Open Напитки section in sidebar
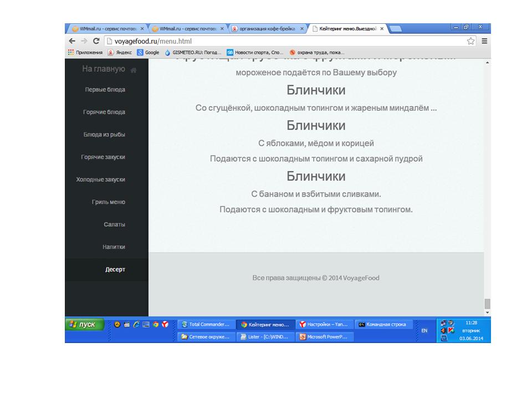532x399 pixels. click(114, 247)
